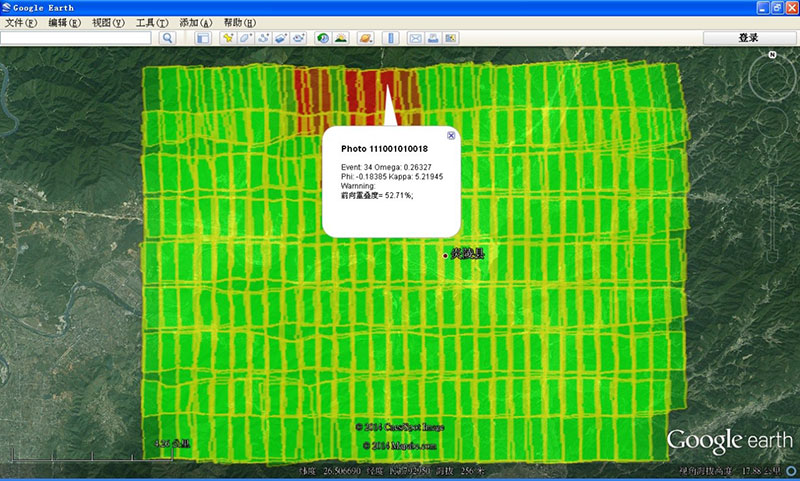Click the Add Image Overlay icon

click(282, 38)
